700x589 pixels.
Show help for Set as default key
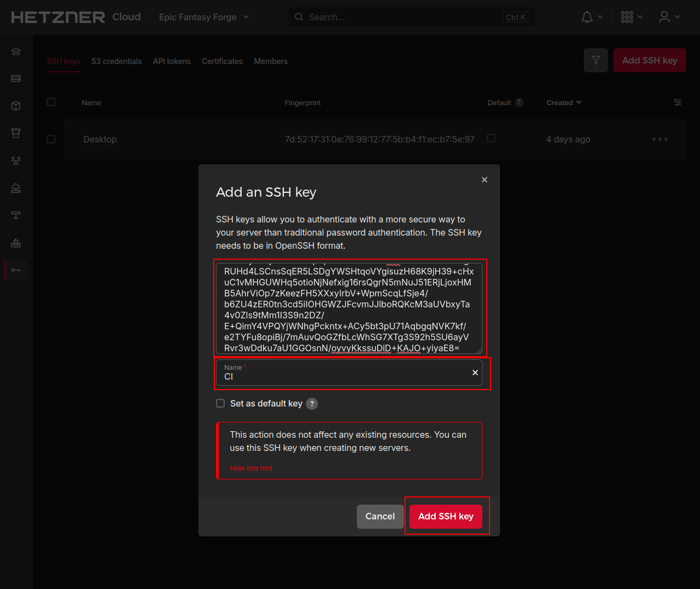pos(312,404)
